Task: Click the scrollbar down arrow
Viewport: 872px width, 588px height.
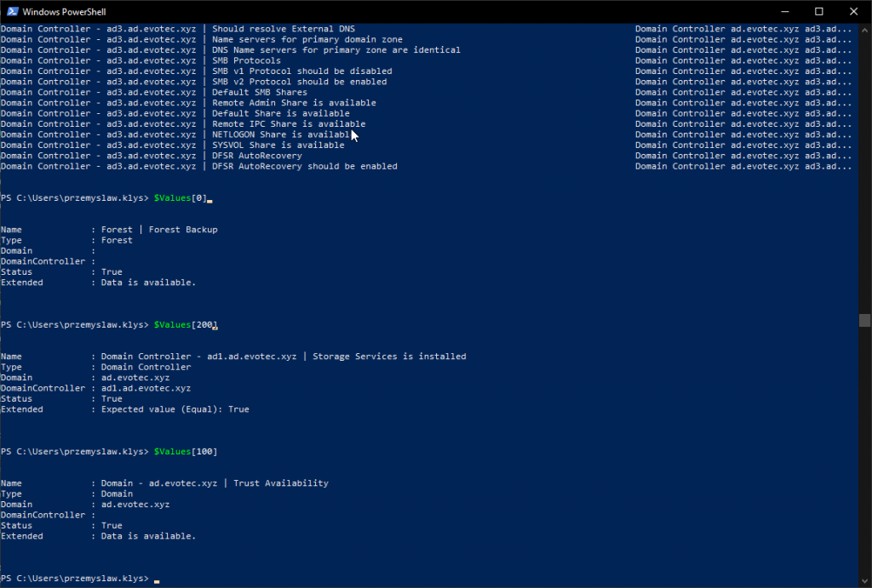Action: pos(864,582)
